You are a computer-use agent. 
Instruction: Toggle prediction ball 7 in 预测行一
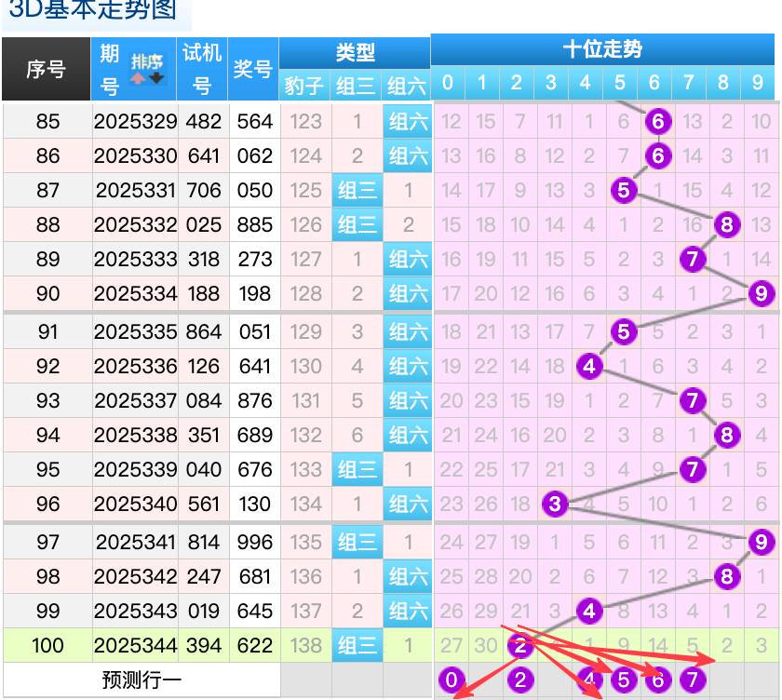coord(693,680)
